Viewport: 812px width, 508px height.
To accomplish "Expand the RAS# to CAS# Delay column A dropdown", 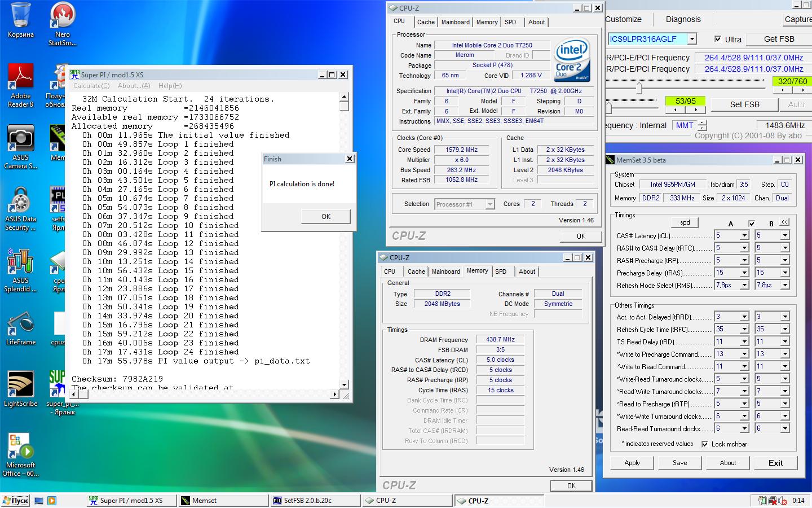I will (x=744, y=248).
